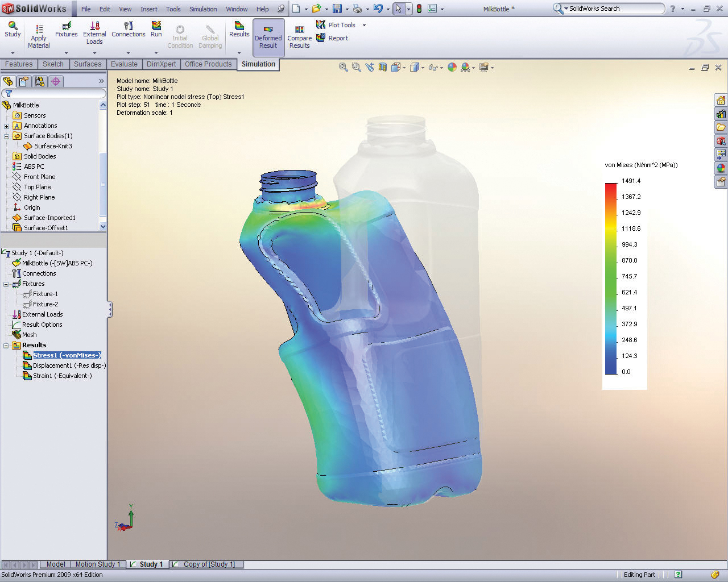Expand the Annotations tree node
Image resolution: width=728 pixels, height=582 pixels.
point(6,126)
